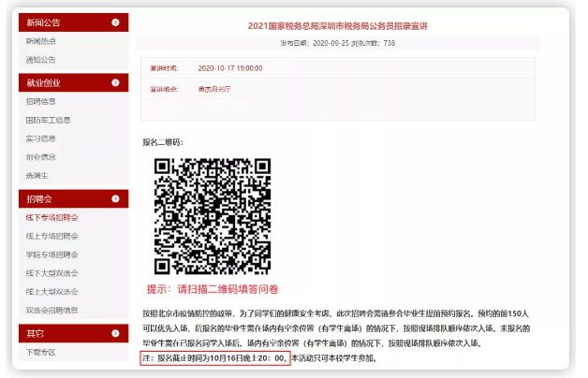
Task: Click the red 提示 请扫描二维码填答问卷 text
Action: coord(213,289)
